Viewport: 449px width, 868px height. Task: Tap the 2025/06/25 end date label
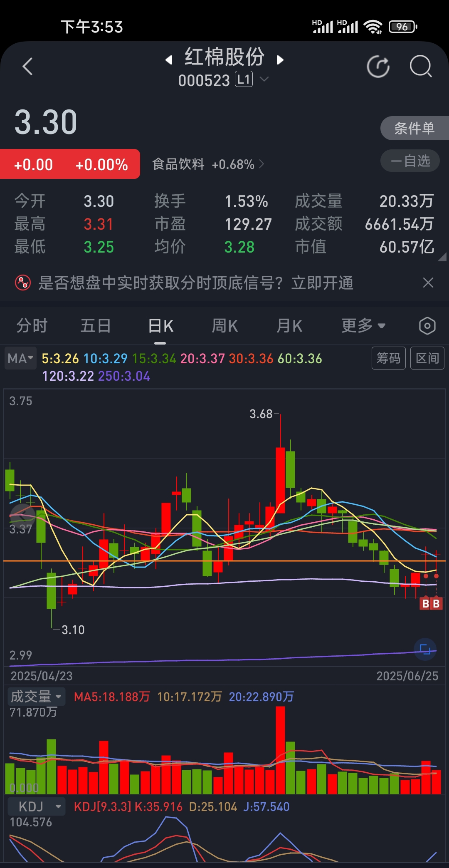coord(407,676)
